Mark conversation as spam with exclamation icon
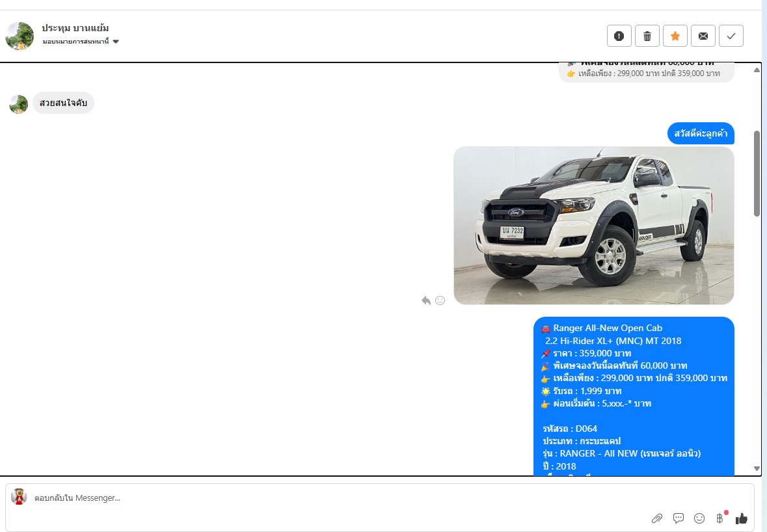The width and height of the screenshot is (767, 532). click(619, 36)
